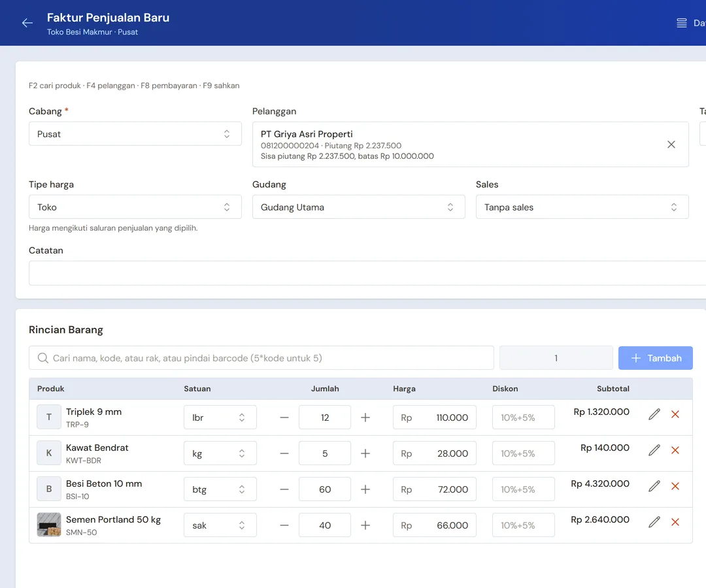This screenshot has height=588, width=706.
Task: Expand the Gudang Utama dropdown
Action: pyautogui.click(x=358, y=207)
